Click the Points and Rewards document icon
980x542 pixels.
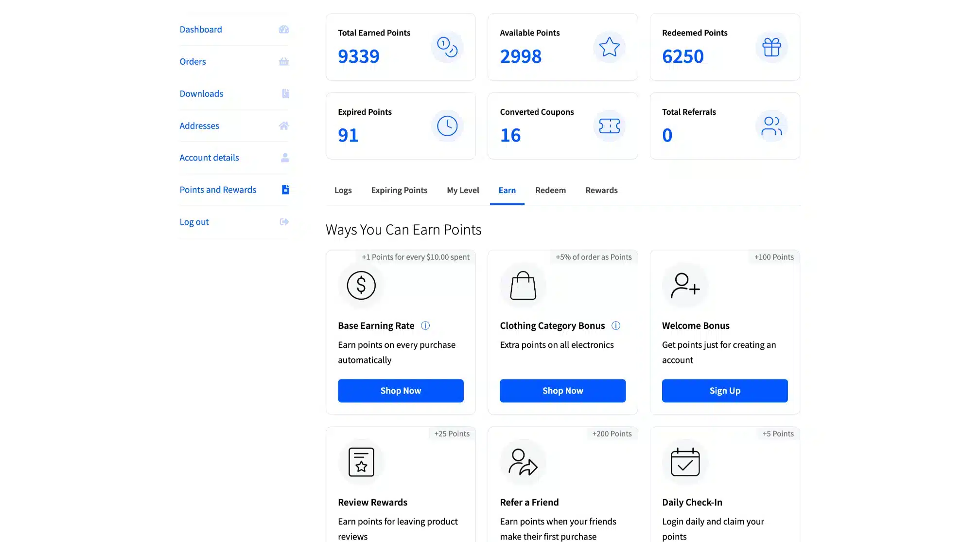tap(285, 190)
